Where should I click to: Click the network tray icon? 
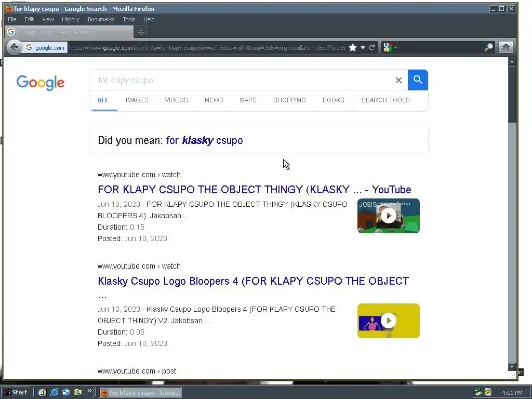(x=478, y=393)
